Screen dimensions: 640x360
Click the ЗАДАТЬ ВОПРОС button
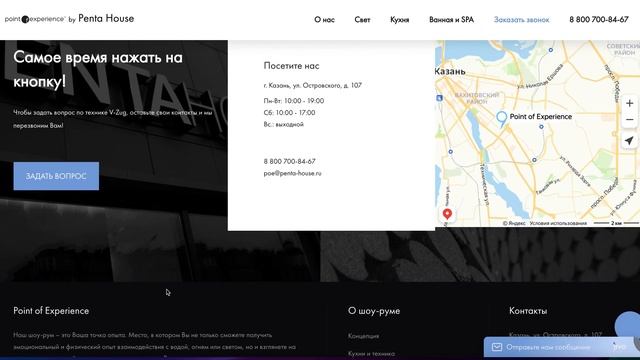pyautogui.click(x=56, y=176)
